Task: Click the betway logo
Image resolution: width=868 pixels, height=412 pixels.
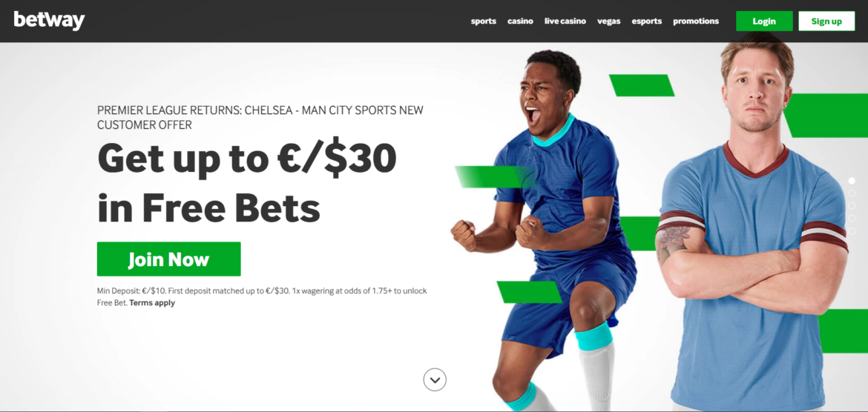Action: 49,21
